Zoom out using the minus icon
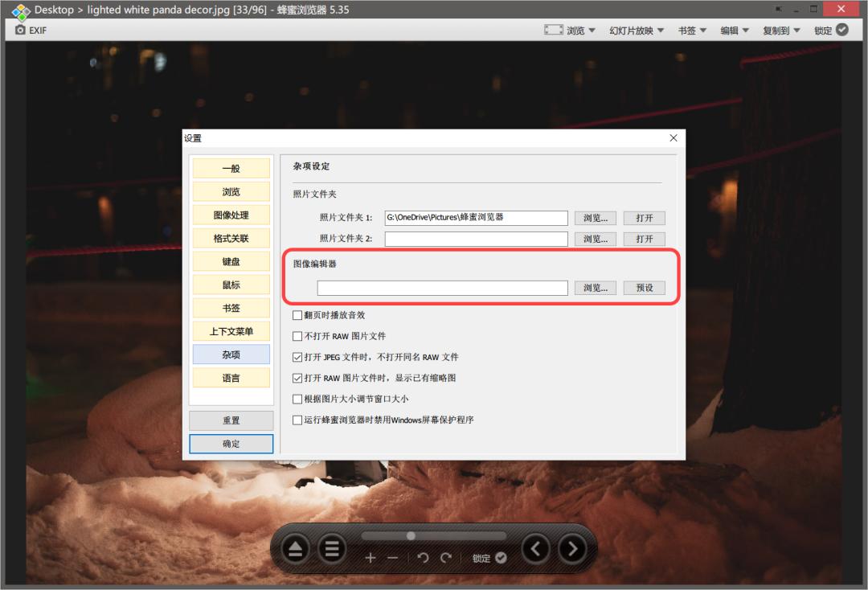The image size is (868, 590). pyautogui.click(x=393, y=557)
